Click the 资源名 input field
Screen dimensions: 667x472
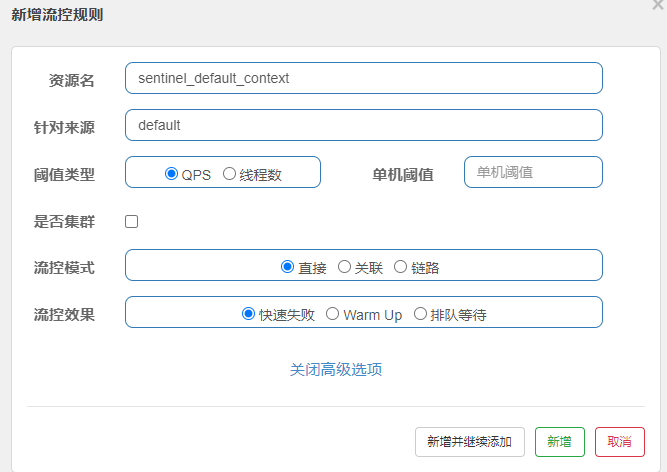click(x=364, y=78)
